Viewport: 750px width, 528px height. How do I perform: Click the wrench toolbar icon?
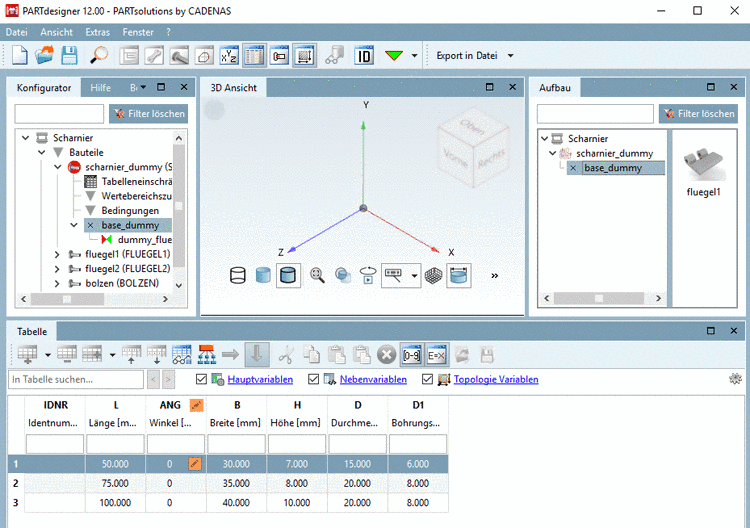pos(154,56)
